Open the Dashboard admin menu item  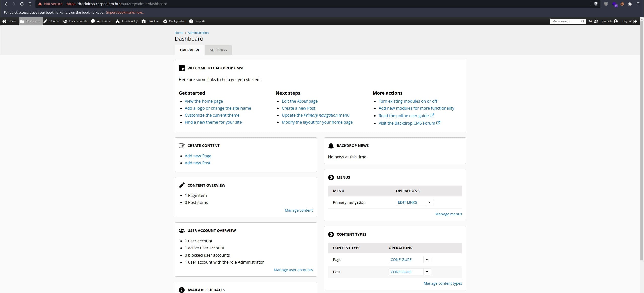click(x=30, y=21)
